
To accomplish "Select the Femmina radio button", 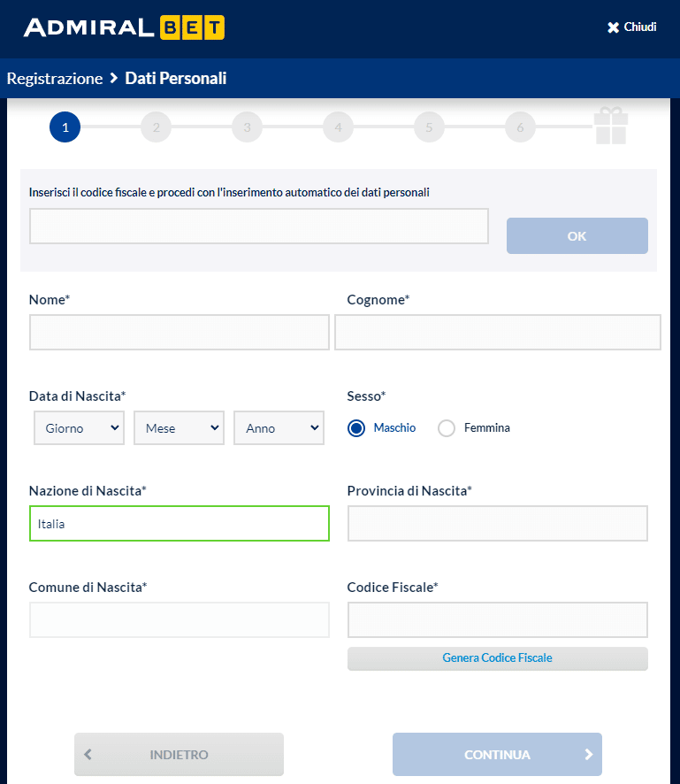I will tap(447, 427).
